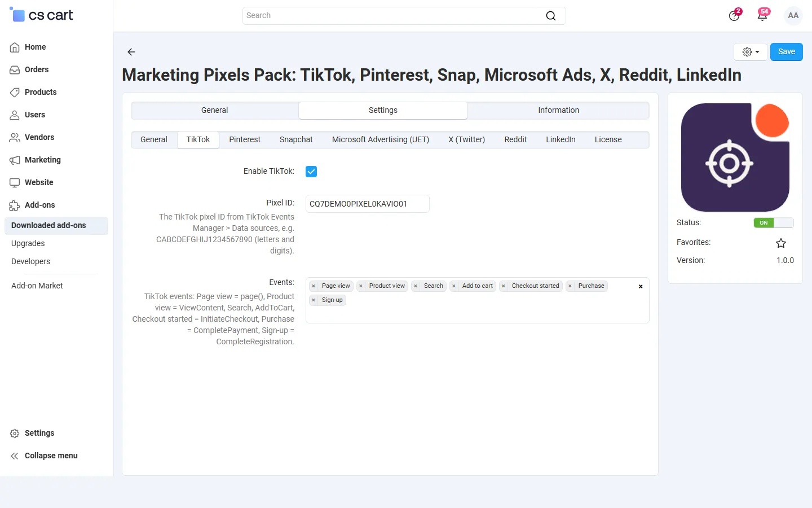The height and width of the screenshot is (508, 812).
Task: Click the CS-Cart logo
Action: point(42,15)
